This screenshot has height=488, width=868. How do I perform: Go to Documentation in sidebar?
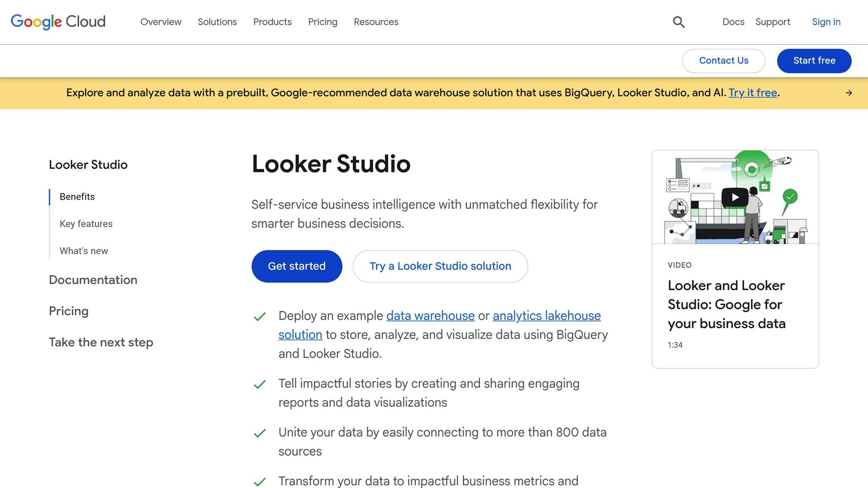tap(93, 280)
